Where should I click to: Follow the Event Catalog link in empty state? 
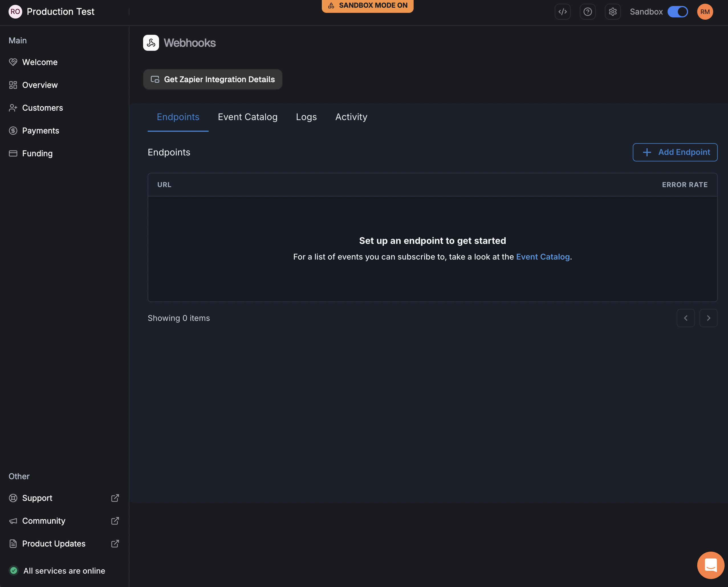point(543,257)
